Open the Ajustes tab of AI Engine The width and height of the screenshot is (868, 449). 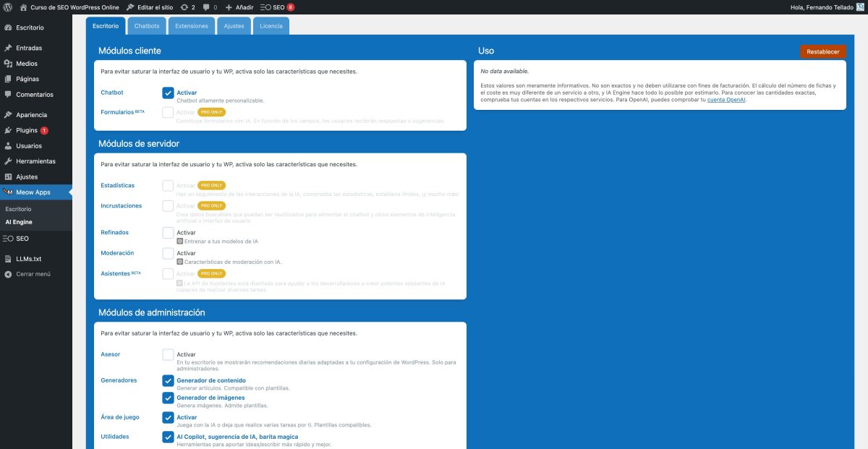point(234,26)
